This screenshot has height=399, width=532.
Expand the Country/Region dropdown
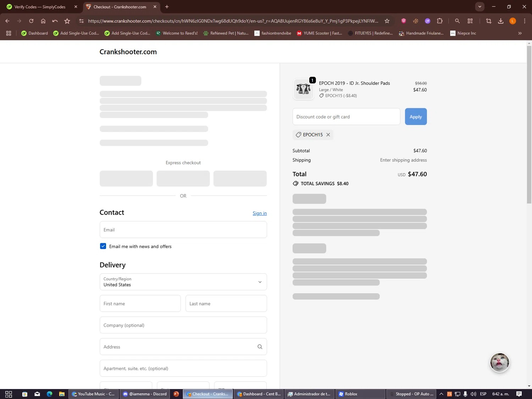tap(183, 282)
